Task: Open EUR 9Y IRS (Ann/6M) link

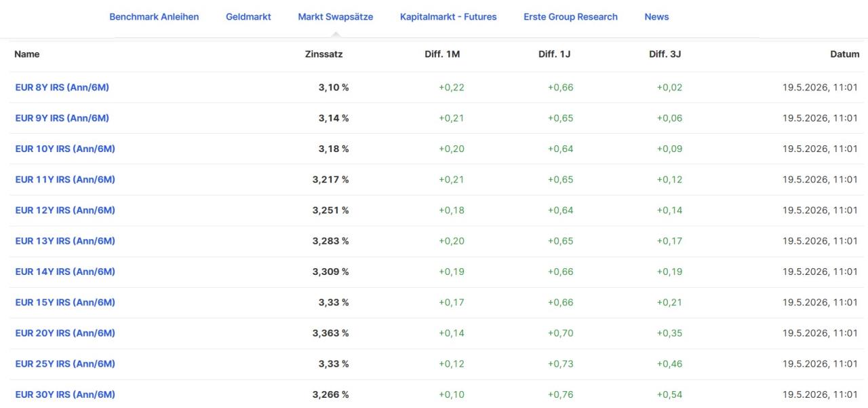Action: pyautogui.click(x=62, y=118)
